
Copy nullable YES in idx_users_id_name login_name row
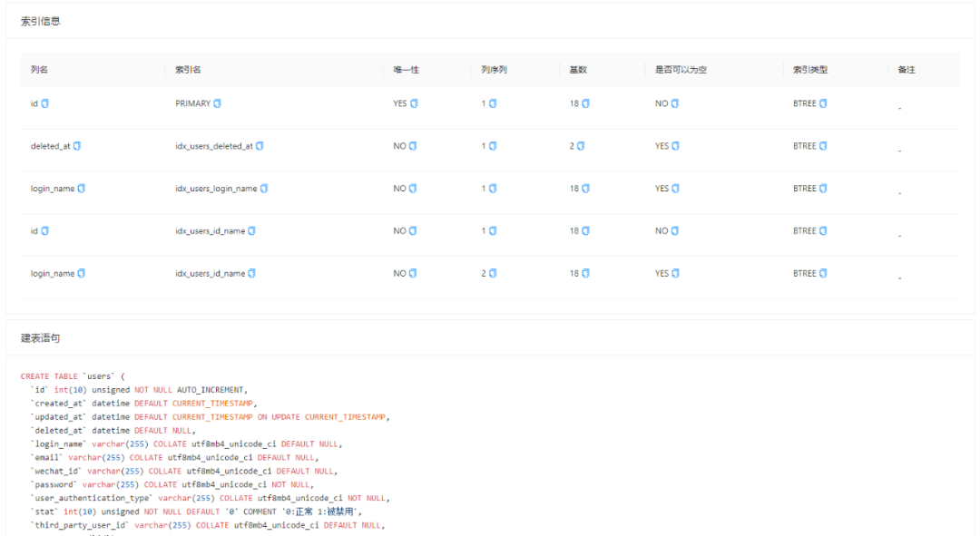pyautogui.click(x=676, y=274)
